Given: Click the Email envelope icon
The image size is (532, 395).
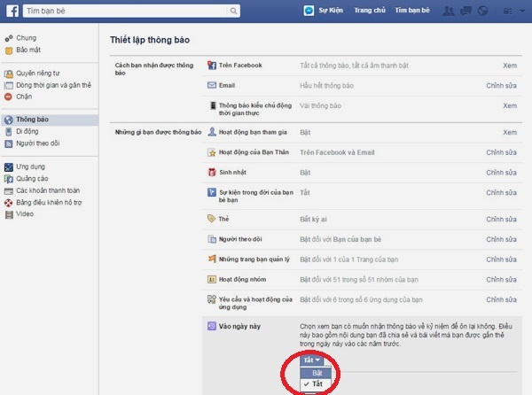Looking at the screenshot, I should pos(212,85).
